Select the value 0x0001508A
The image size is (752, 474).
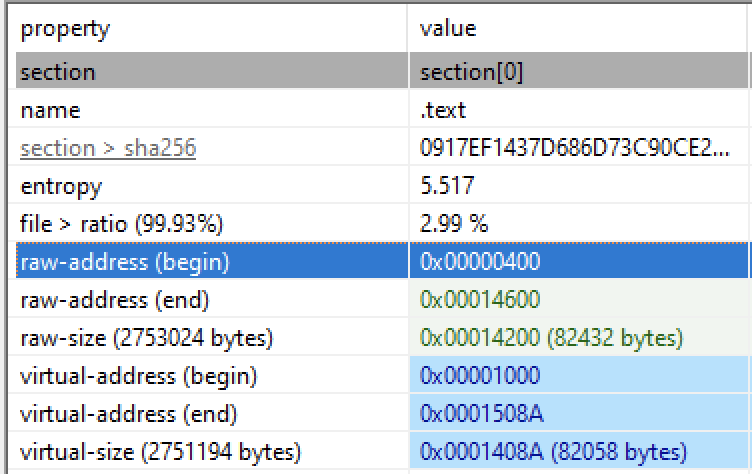pyautogui.click(x=482, y=413)
